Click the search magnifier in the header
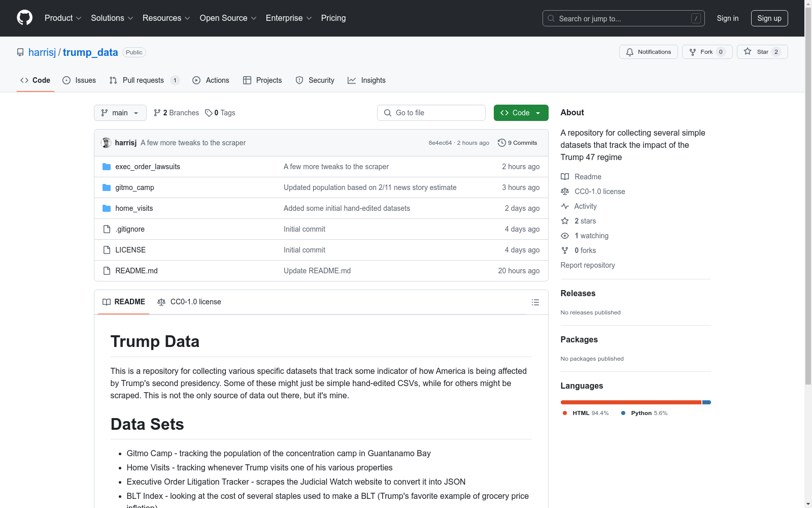The width and height of the screenshot is (812, 508). (551, 18)
